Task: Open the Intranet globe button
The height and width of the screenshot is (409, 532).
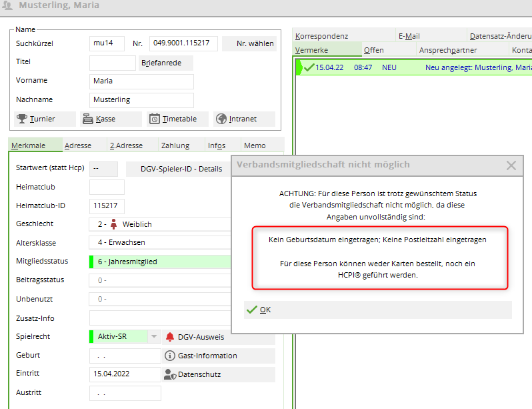Action: click(x=244, y=119)
